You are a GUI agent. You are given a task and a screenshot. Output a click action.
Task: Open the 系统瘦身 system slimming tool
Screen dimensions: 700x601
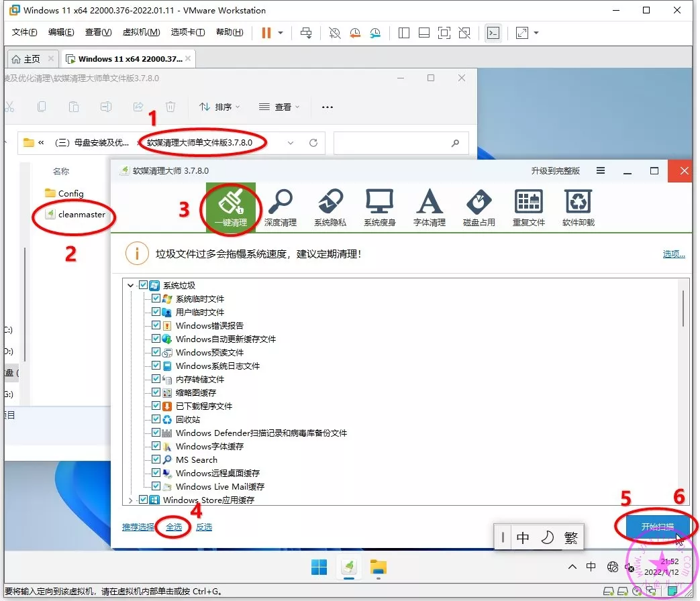click(379, 206)
